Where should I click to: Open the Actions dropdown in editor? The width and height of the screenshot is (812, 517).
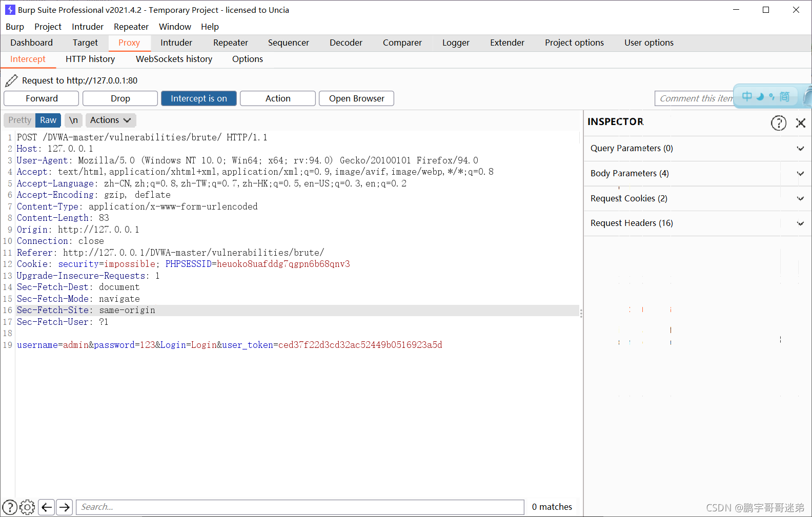(111, 120)
